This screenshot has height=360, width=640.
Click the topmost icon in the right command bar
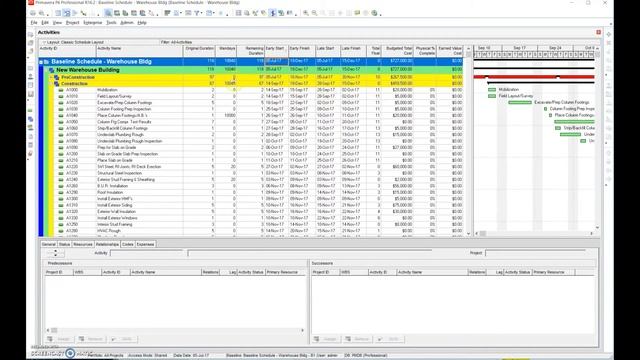tap(608, 34)
